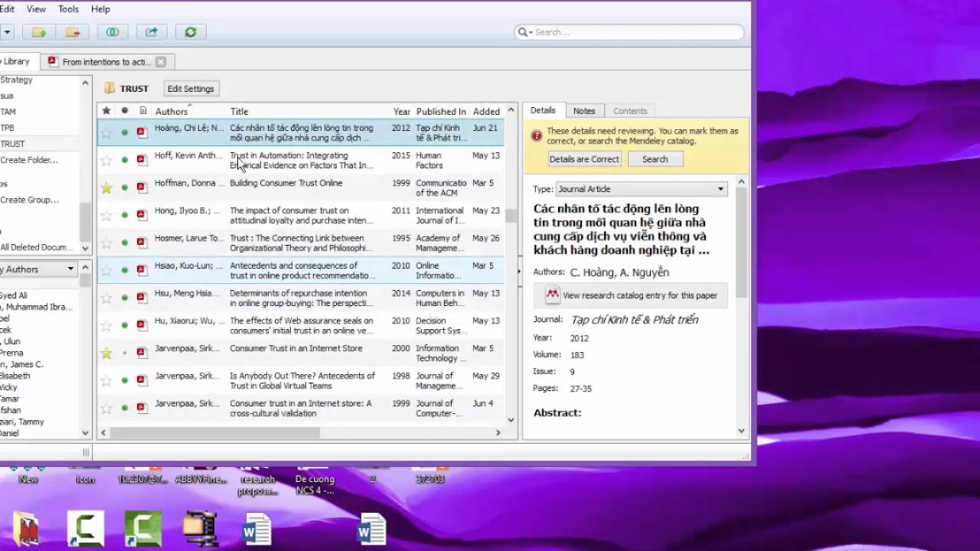The height and width of the screenshot is (551, 980).
Task: Toggle favorite star for the Hoàng, Chi Lê row
Action: pyautogui.click(x=106, y=132)
